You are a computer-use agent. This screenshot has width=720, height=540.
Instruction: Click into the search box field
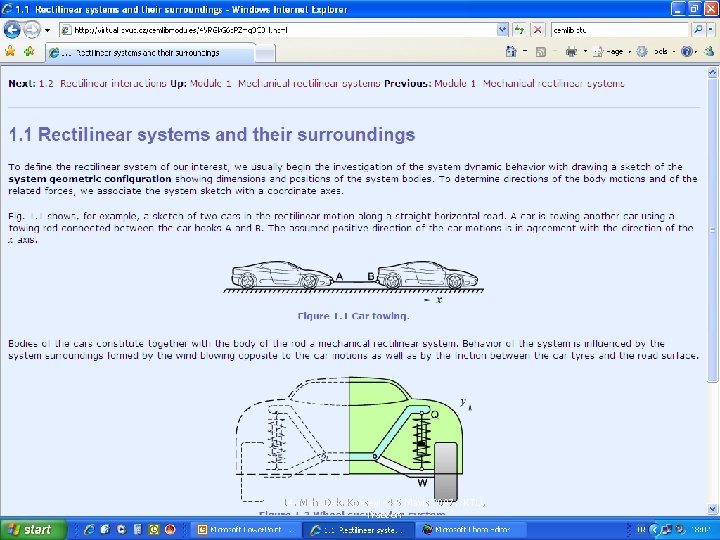[x=619, y=30]
